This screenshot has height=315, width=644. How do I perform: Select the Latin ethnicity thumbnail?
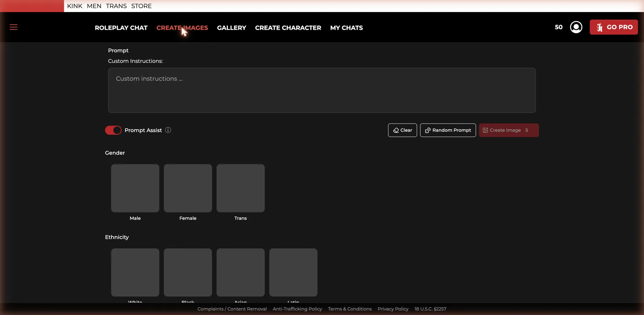click(293, 272)
